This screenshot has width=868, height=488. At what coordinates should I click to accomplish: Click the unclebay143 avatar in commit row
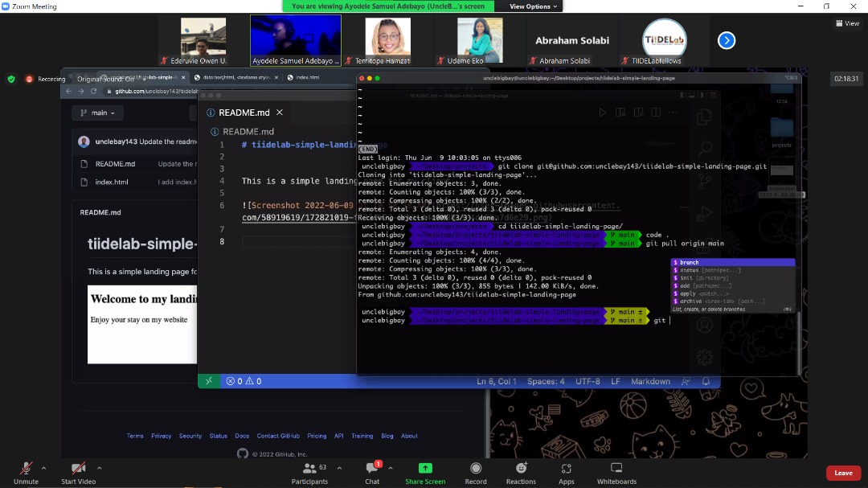84,141
